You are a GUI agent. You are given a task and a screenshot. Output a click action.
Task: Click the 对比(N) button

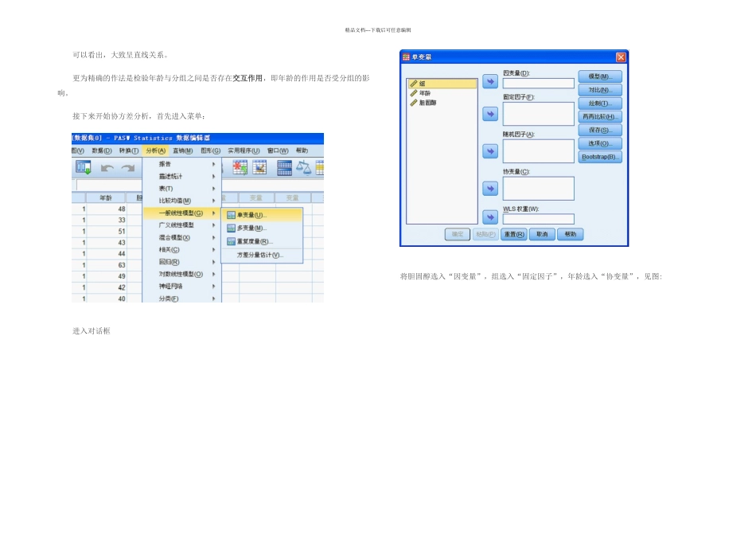tap(600, 90)
